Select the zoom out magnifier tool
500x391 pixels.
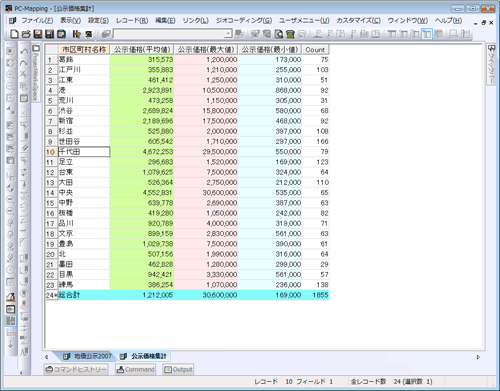(11, 87)
